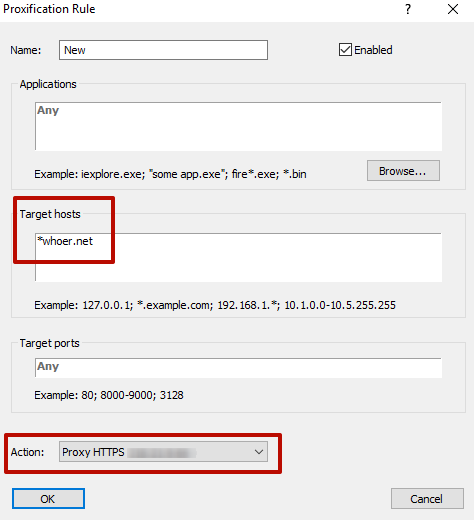Click the Name: label
The width and height of the screenshot is (474, 520).
(x=26, y=50)
